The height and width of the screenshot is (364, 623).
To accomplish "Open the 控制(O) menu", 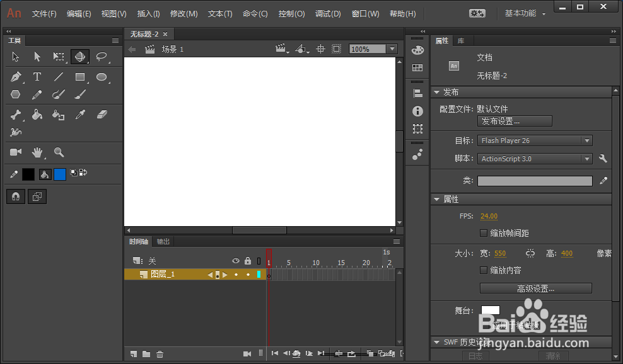I will pyautogui.click(x=291, y=14).
